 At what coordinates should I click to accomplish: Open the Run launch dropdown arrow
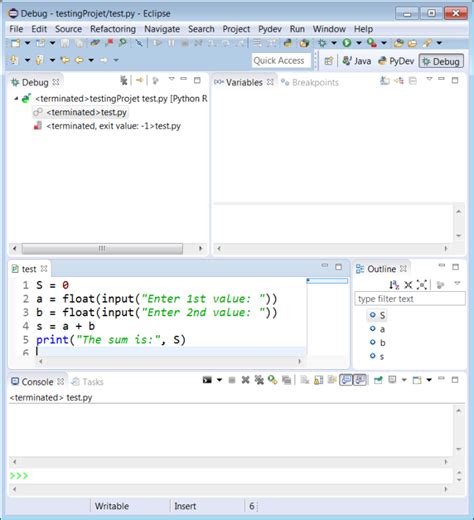pyautogui.click(x=359, y=43)
